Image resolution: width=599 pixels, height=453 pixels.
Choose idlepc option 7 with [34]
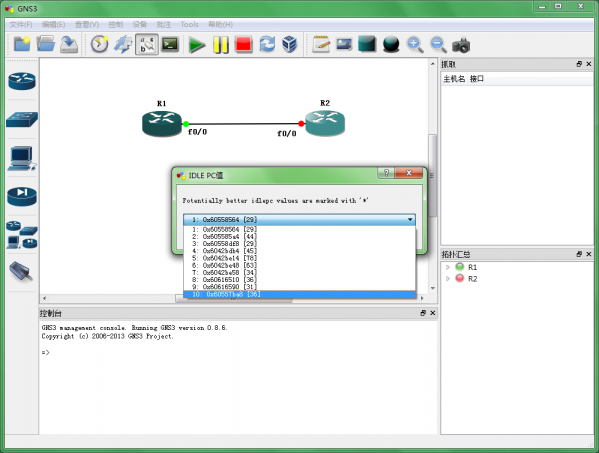pyautogui.click(x=300, y=272)
